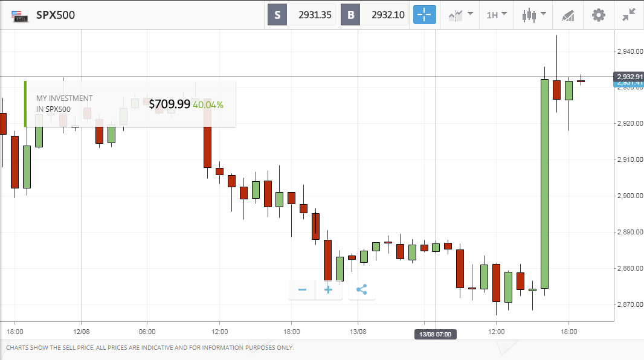Screen dimensions: 644x360
Task: Click the MY INVESTMENT IN SPX500 label
Action: 65,104
